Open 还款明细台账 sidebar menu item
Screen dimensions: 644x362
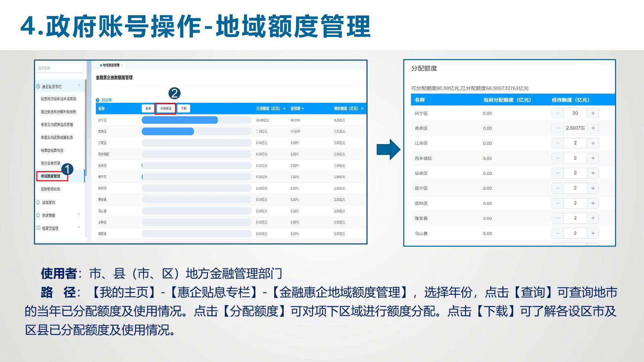[x=51, y=189]
